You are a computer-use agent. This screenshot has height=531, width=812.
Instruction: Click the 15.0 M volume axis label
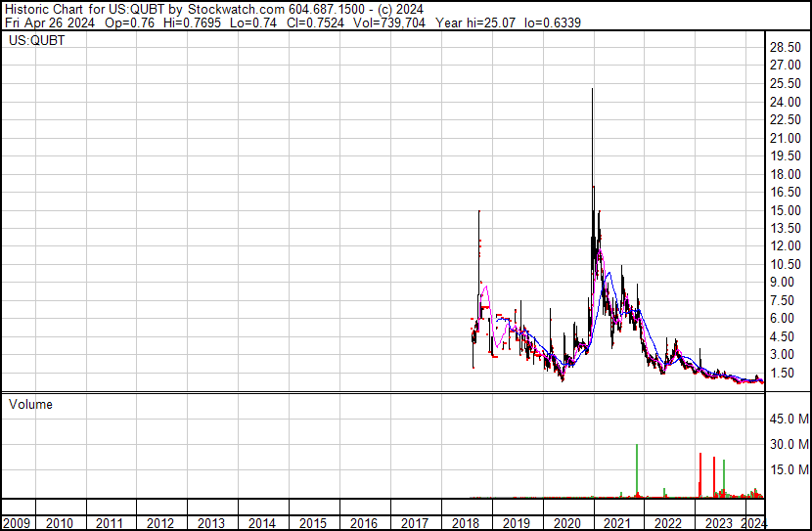[789, 469]
